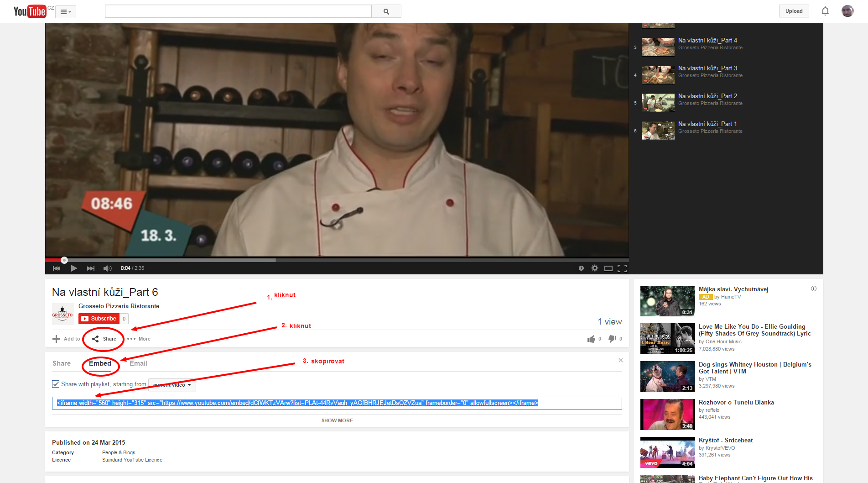
Task: Subscribe to Grosseto Pizzeria Ristorante
Action: (x=99, y=319)
